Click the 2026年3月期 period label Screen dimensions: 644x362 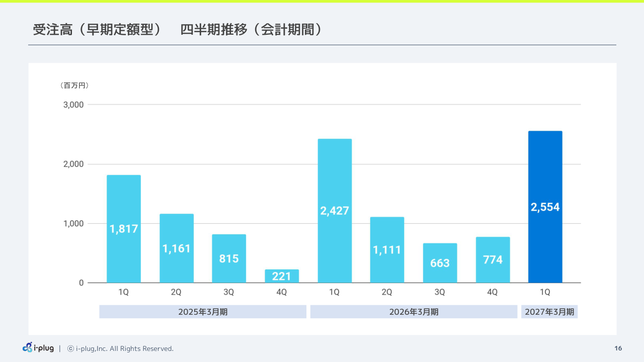tap(414, 312)
